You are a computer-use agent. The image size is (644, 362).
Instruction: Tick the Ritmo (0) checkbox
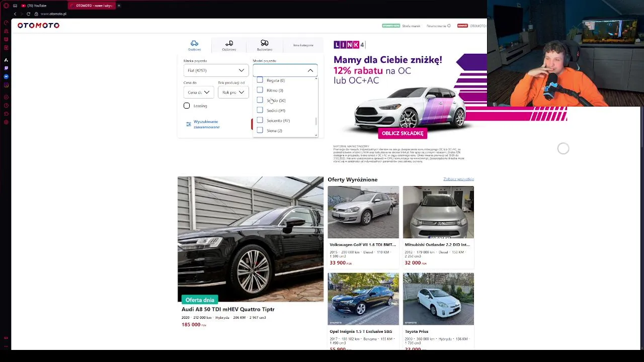click(x=260, y=90)
